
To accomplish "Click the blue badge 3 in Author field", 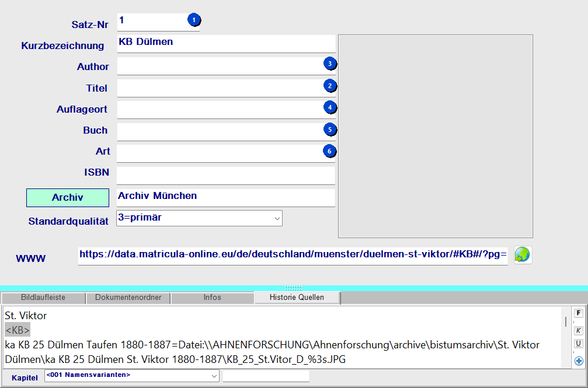I will click(330, 64).
